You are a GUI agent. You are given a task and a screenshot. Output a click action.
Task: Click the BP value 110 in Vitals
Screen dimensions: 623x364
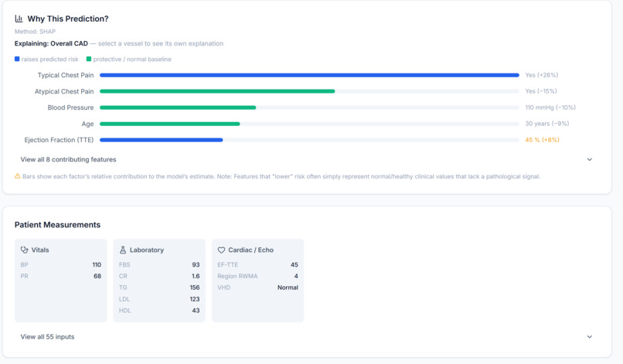[x=97, y=264]
